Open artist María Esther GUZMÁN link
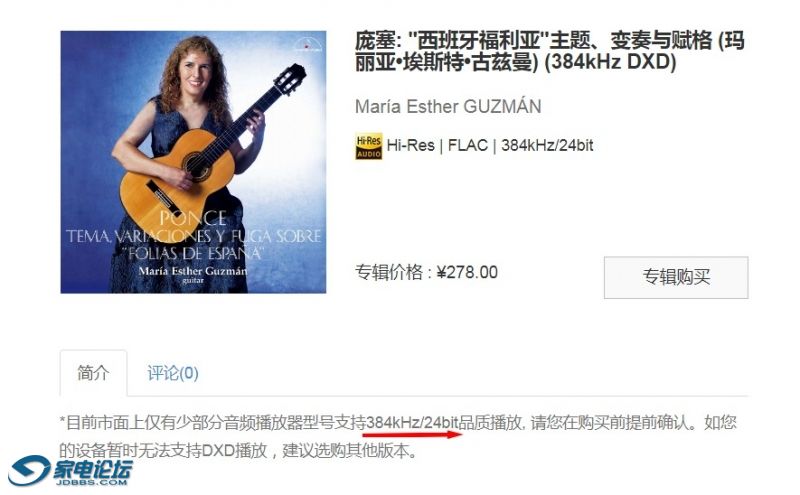This screenshot has height=495, width=800. (448, 107)
